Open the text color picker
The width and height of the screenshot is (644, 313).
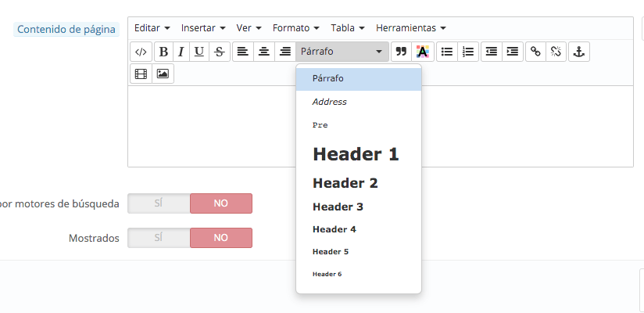coord(423,52)
